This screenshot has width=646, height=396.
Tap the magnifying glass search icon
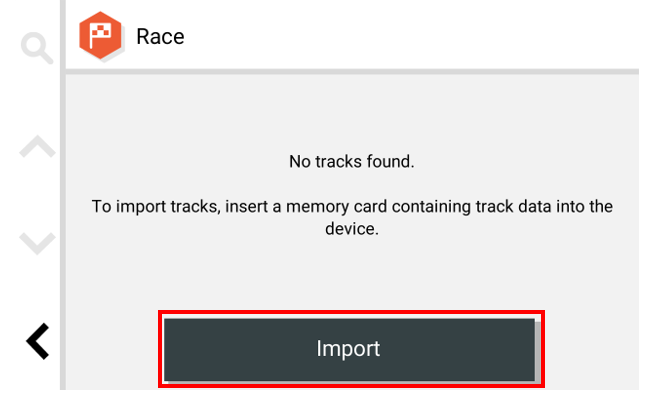[37, 48]
